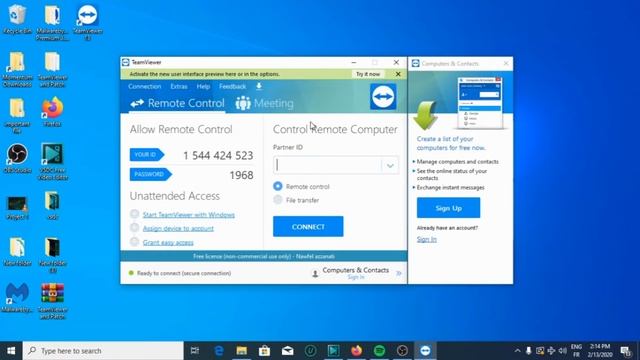Toggle the circle beside Grant easy access

click(x=134, y=242)
